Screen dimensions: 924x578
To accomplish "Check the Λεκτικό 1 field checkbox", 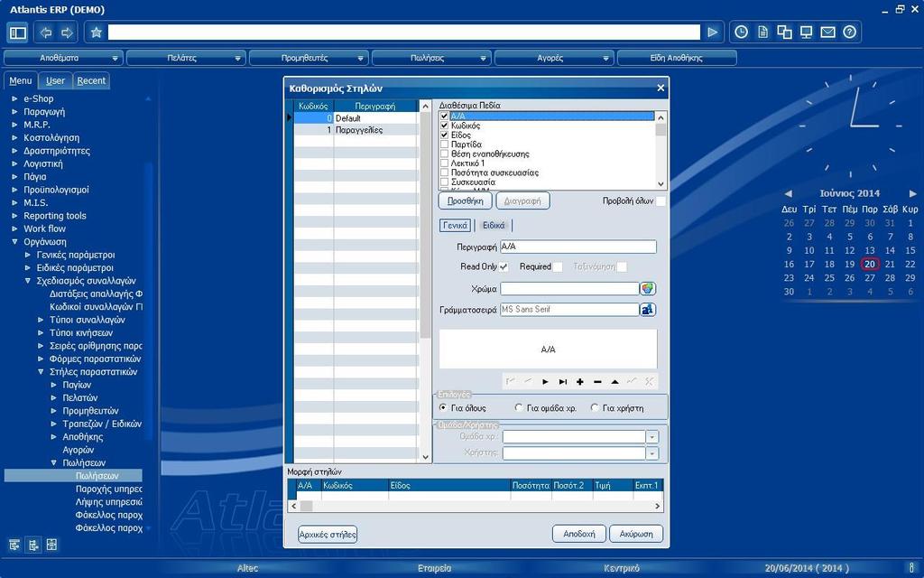I will pyautogui.click(x=444, y=163).
